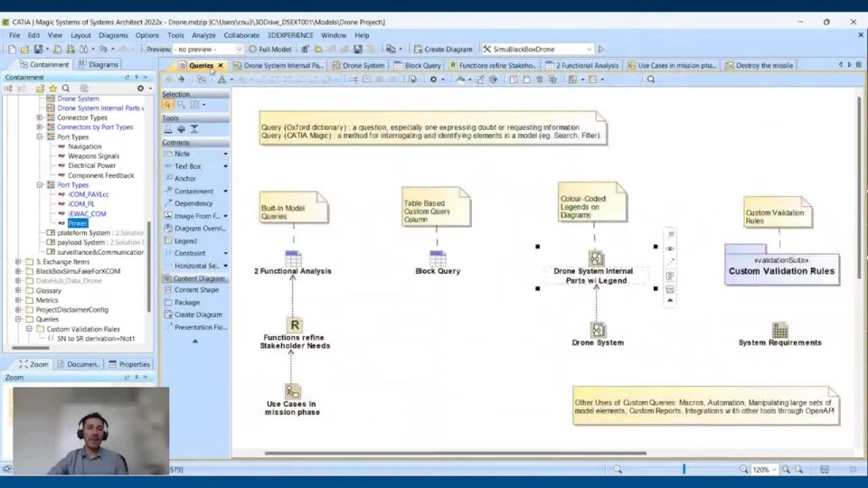Open the 3DEXPERIENCE menu

[290, 35]
